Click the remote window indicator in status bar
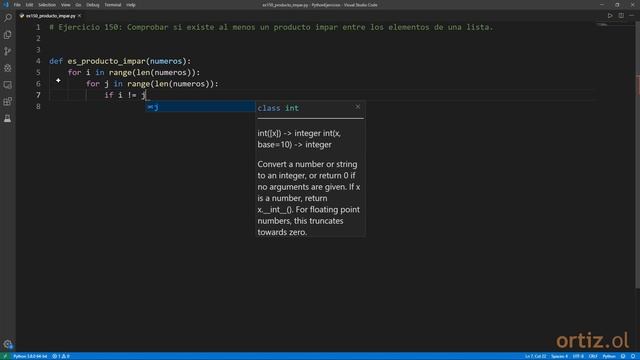The width and height of the screenshot is (640, 360). pyautogui.click(x=5, y=356)
